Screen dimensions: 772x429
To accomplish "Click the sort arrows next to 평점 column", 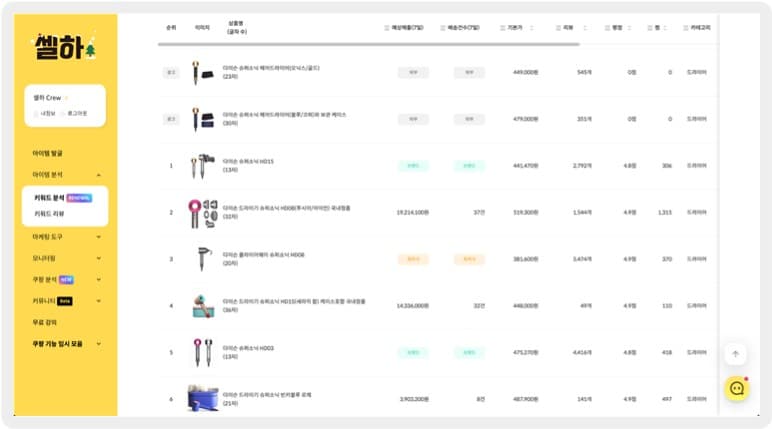I will 629,28.
